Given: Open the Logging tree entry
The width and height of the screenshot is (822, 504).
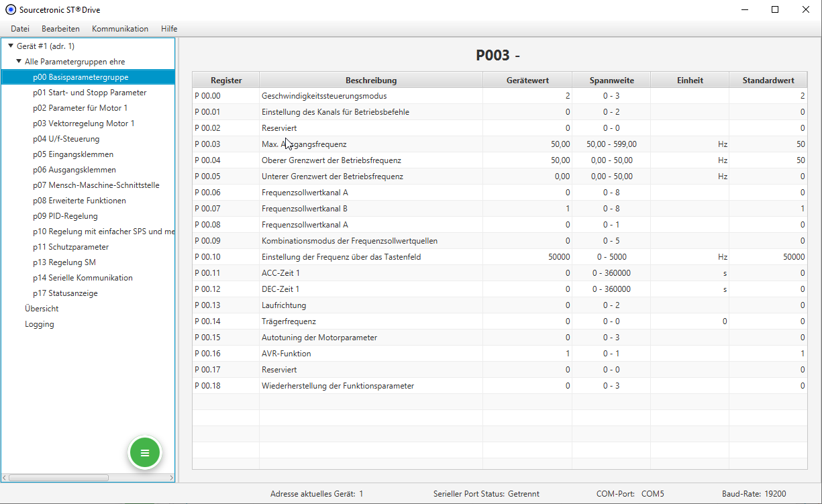Looking at the screenshot, I should pyautogui.click(x=40, y=324).
